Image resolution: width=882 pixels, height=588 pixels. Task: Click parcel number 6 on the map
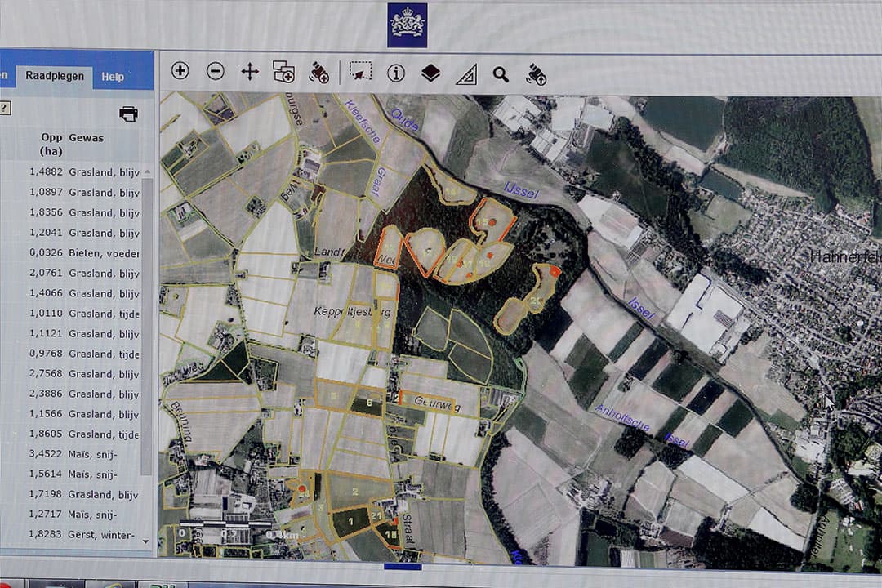(369, 403)
